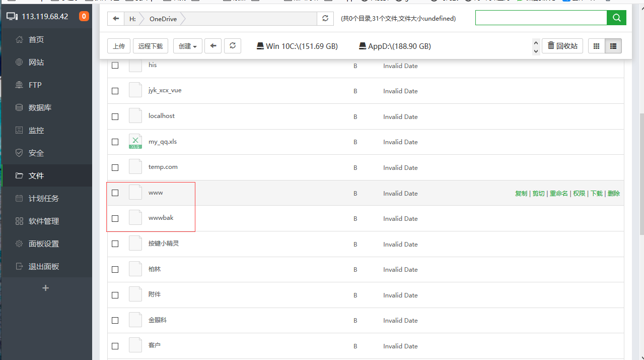Click 权限 on the www row

pyautogui.click(x=579, y=194)
